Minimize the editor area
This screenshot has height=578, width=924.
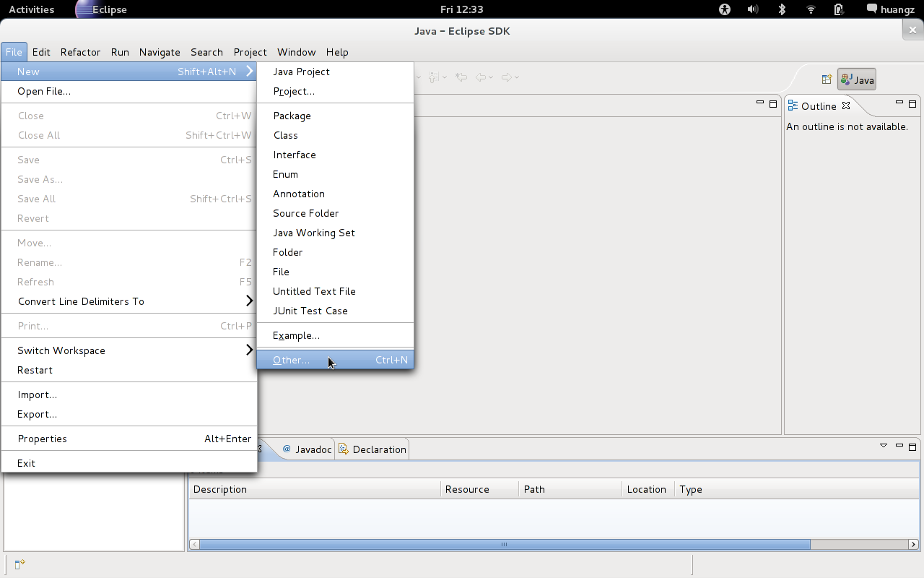coord(760,103)
